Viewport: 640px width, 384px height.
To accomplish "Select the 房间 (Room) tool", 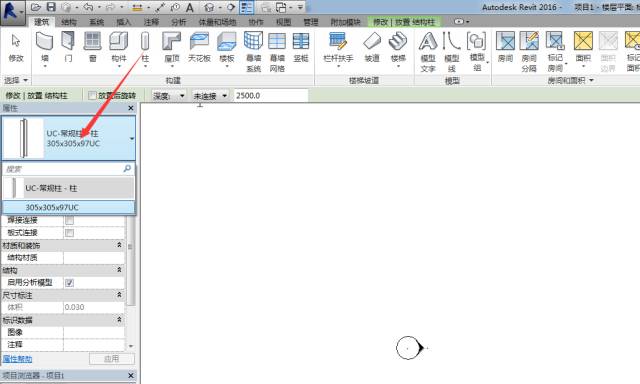I will (x=505, y=48).
